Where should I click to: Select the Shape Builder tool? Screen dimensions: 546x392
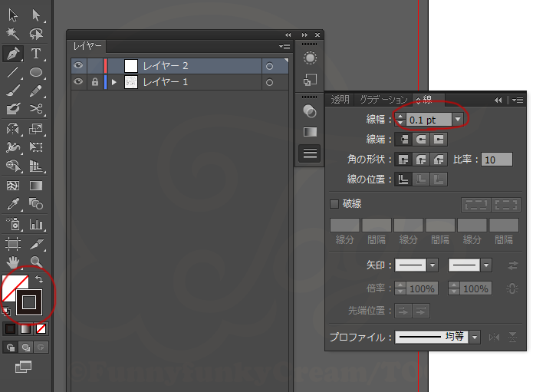[13, 166]
